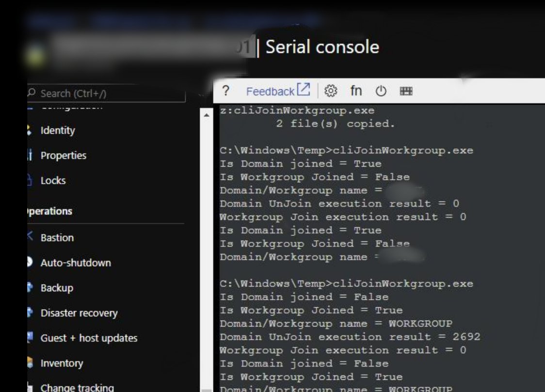
Task: Open Backup in the sidebar
Action: coord(57,288)
